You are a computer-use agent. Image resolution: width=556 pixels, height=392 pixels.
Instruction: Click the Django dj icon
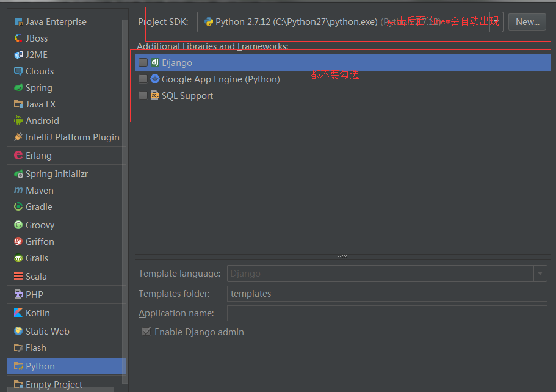pyautogui.click(x=155, y=62)
